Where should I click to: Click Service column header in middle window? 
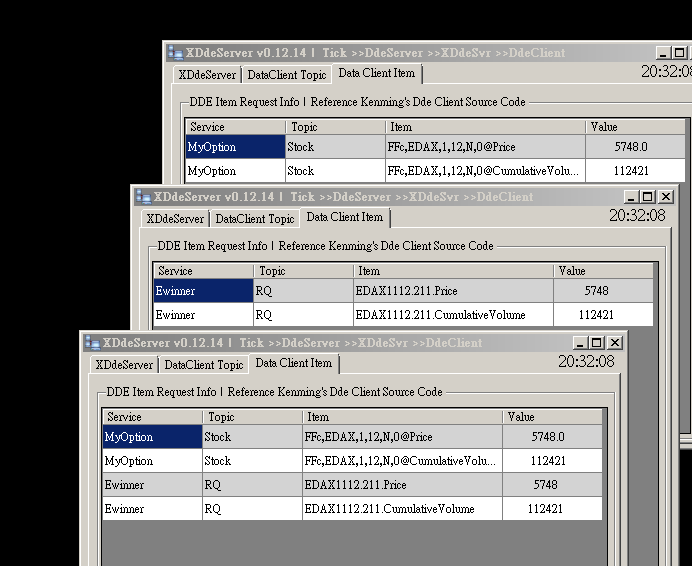point(204,271)
